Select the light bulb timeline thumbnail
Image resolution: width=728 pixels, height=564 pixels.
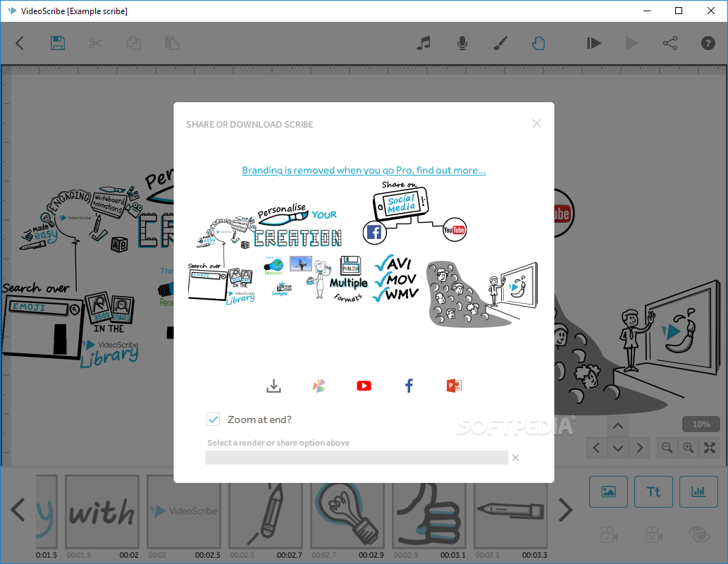click(x=347, y=515)
